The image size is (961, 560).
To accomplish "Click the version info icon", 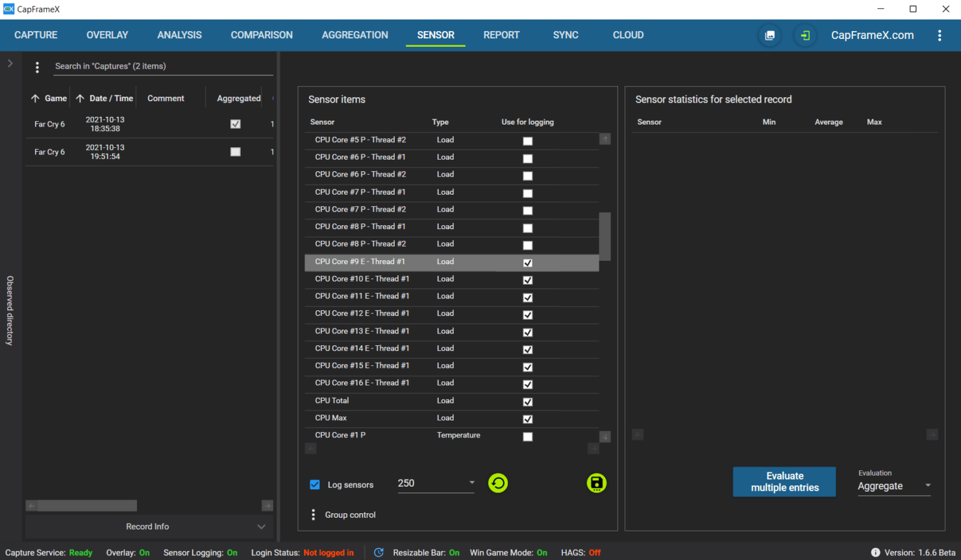I will tap(875, 553).
